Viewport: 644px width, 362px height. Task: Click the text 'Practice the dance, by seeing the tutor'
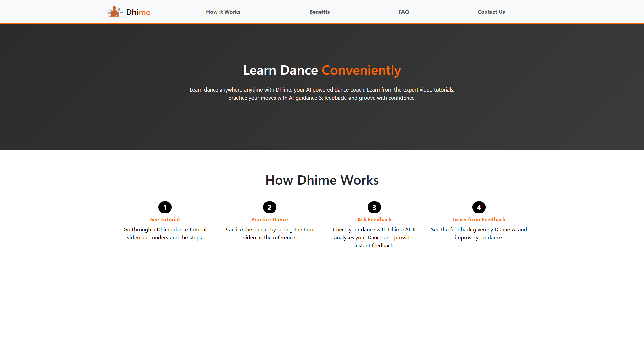tap(270, 229)
